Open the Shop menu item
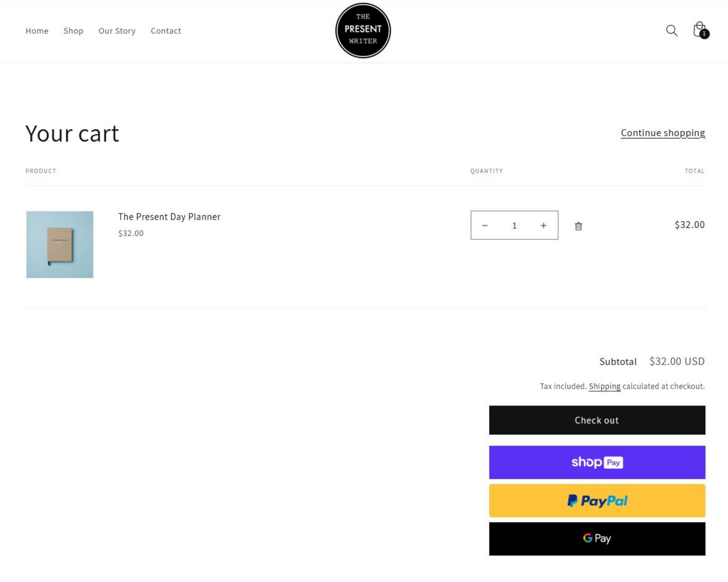 tap(73, 31)
